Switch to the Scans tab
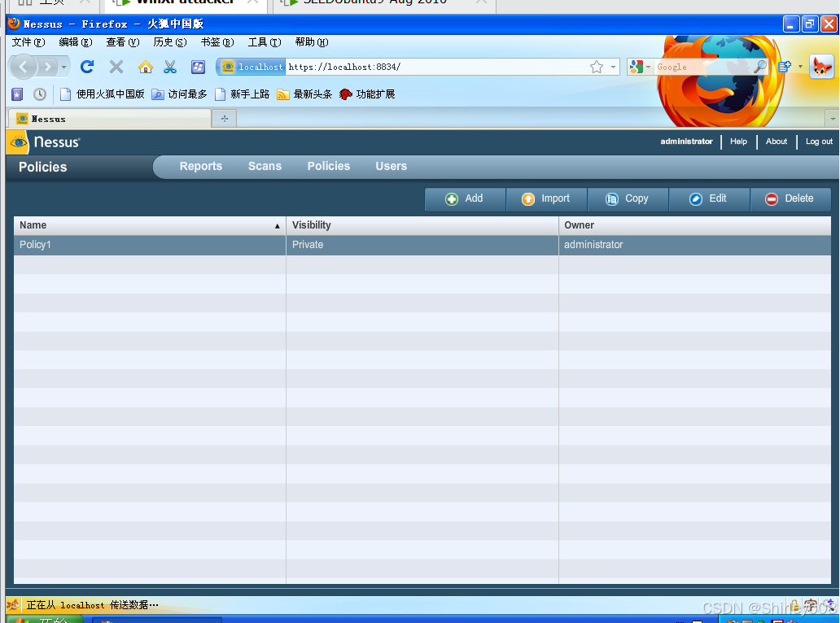Image resolution: width=840 pixels, height=623 pixels. [x=265, y=167]
